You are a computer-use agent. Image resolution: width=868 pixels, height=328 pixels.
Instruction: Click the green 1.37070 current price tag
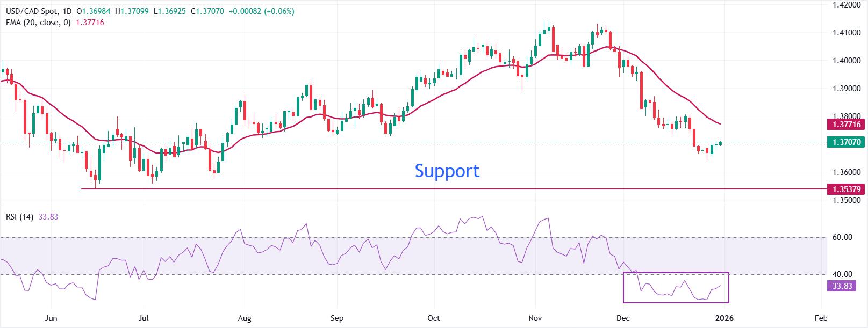pos(847,142)
